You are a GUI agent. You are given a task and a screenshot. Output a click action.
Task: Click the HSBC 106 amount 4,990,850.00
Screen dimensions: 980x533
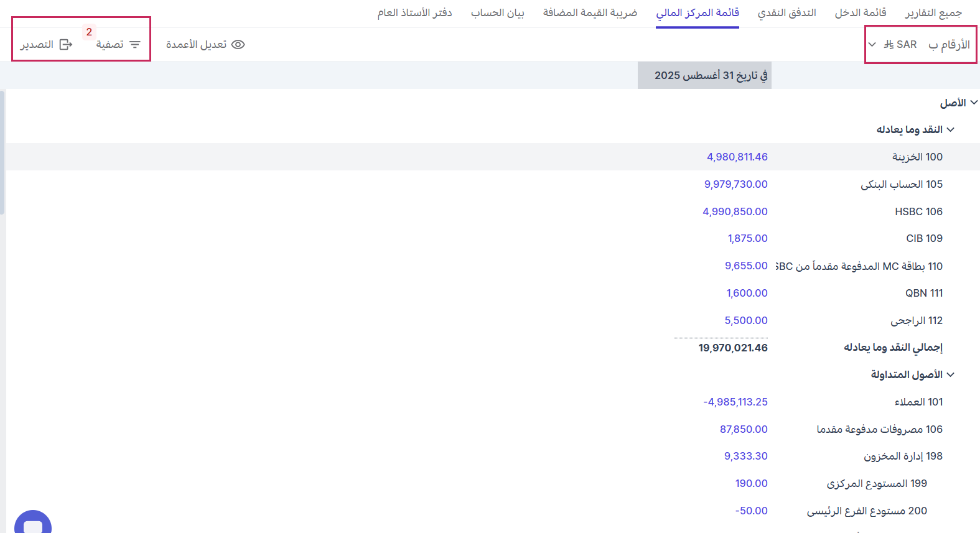[735, 211]
